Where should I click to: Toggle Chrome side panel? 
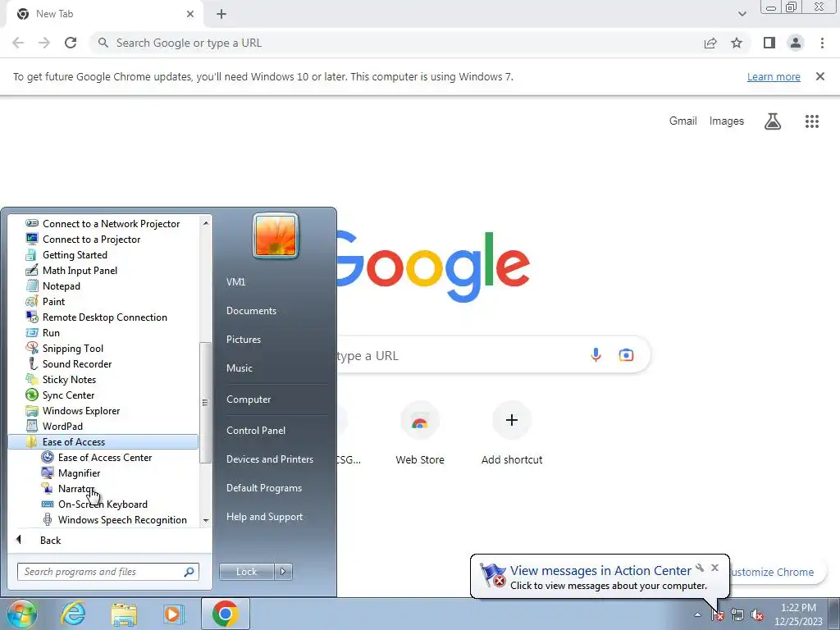tap(769, 43)
